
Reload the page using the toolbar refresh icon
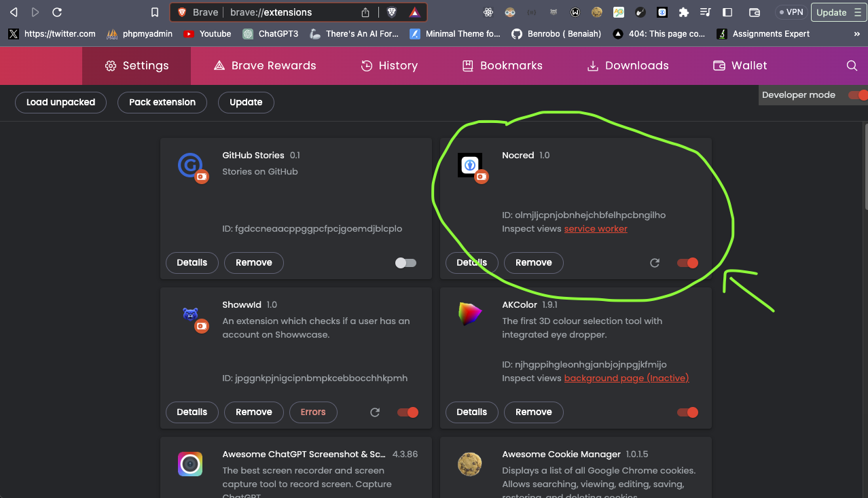coord(57,12)
